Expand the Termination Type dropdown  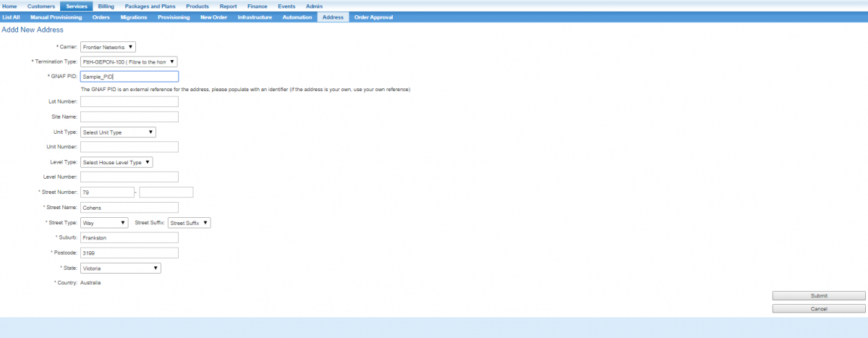(129, 62)
